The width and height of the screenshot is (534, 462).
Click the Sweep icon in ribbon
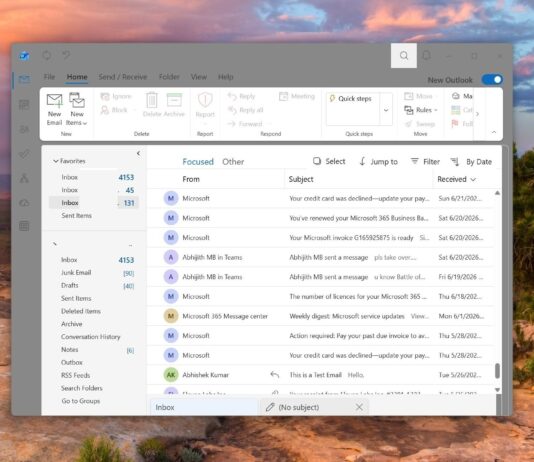[x=408, y=124]
